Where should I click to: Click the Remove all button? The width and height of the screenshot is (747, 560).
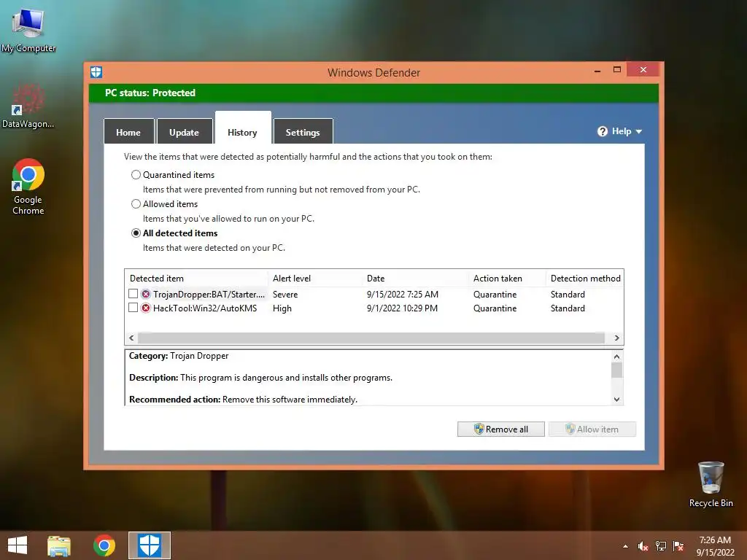[500, 429]
